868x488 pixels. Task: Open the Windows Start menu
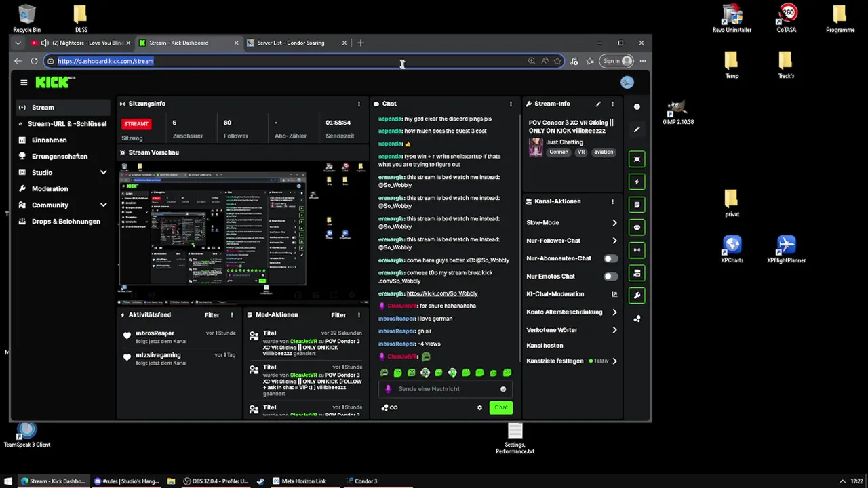[7, 481]
